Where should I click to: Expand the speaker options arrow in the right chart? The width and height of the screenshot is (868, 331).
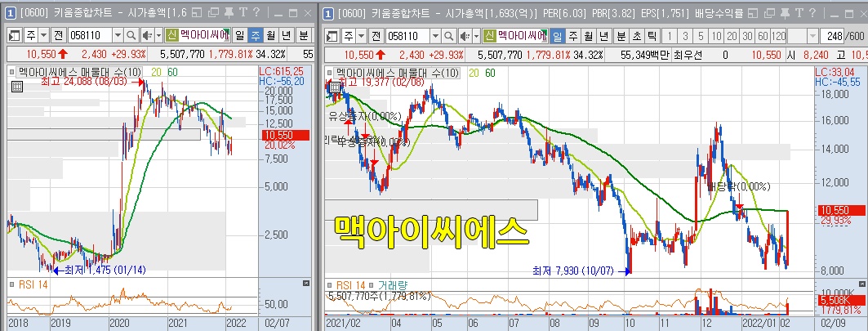tap(476, 36)
